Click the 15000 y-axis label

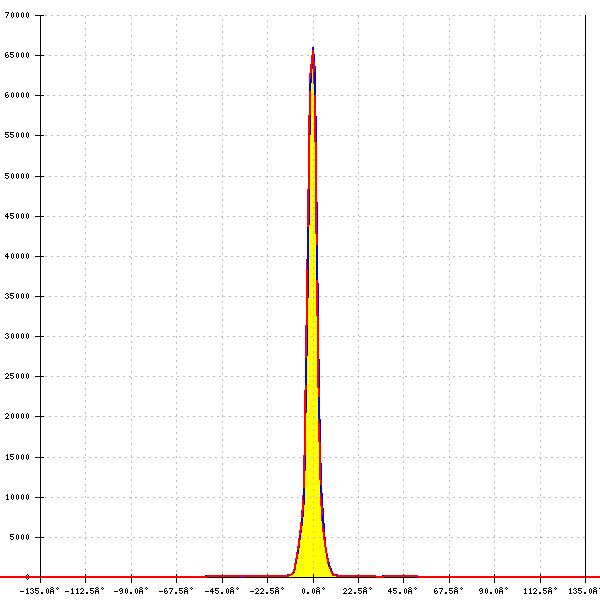click(17, 457)
